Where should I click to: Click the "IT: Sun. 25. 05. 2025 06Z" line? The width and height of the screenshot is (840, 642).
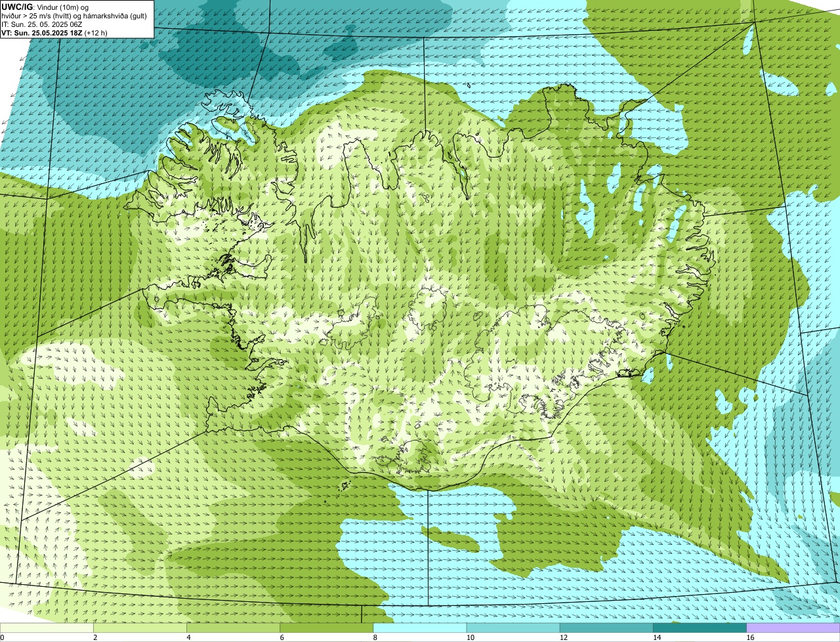click(x=42, y=24)
